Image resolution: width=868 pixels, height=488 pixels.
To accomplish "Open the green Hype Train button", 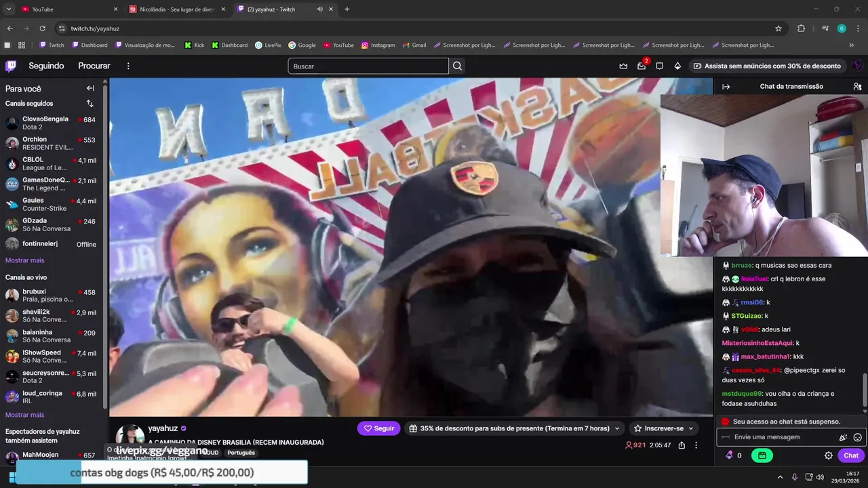I will [x=762, y=455].
